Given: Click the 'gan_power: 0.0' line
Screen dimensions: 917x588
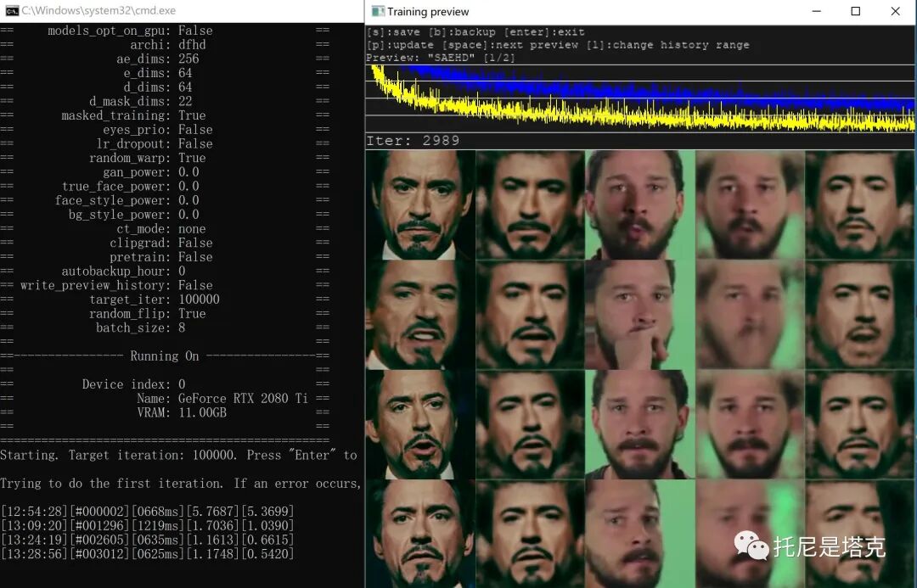Looking at the screenshot, I should (x=151, y=172).
